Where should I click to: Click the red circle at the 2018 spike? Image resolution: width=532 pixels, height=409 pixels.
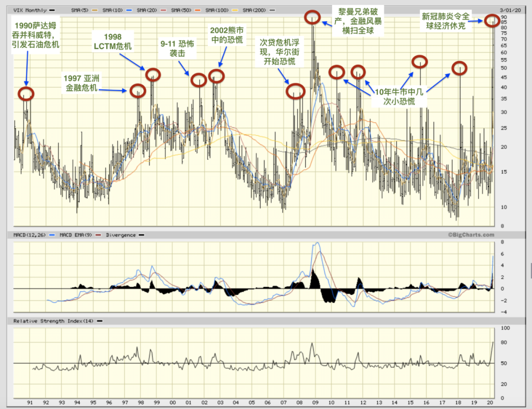tap(459, 68)
